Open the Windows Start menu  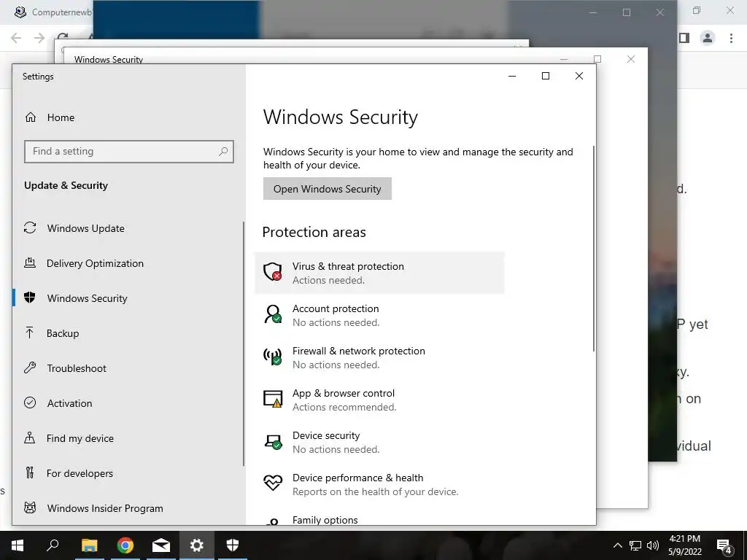(x=18, y=545)
